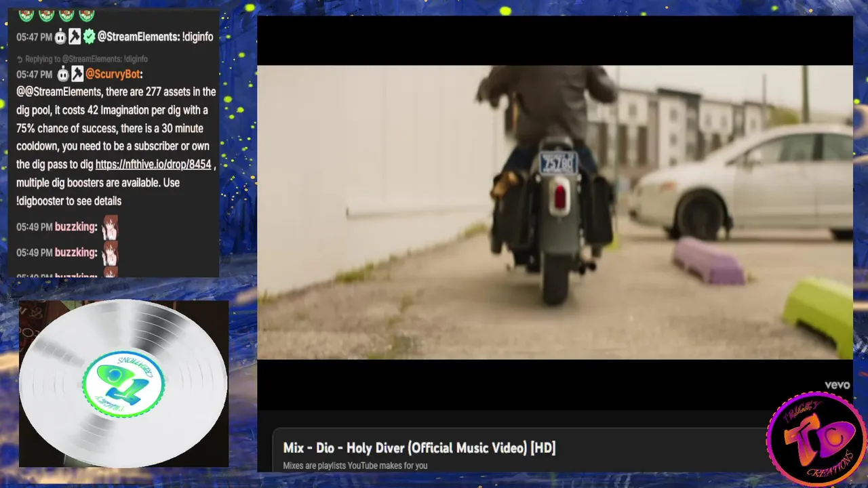Click the robot badge beside @StreamElements
Screen dimensions: 868x488
tap(60, 37)
